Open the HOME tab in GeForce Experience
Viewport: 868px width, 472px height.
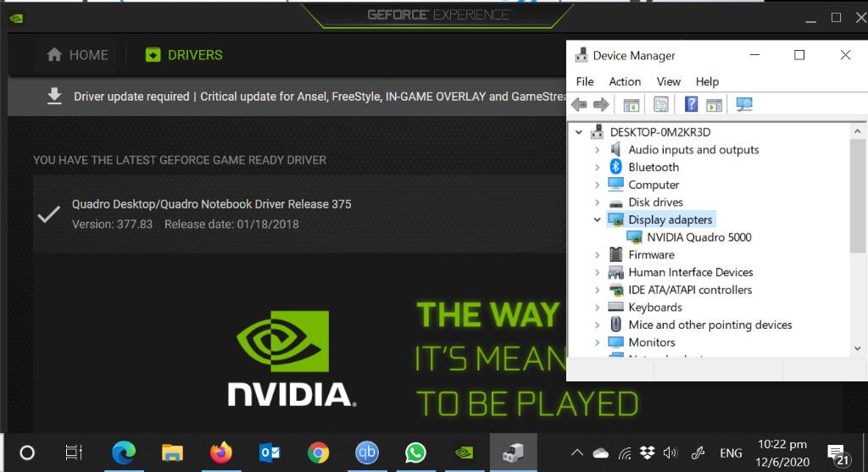pos(77,55)
